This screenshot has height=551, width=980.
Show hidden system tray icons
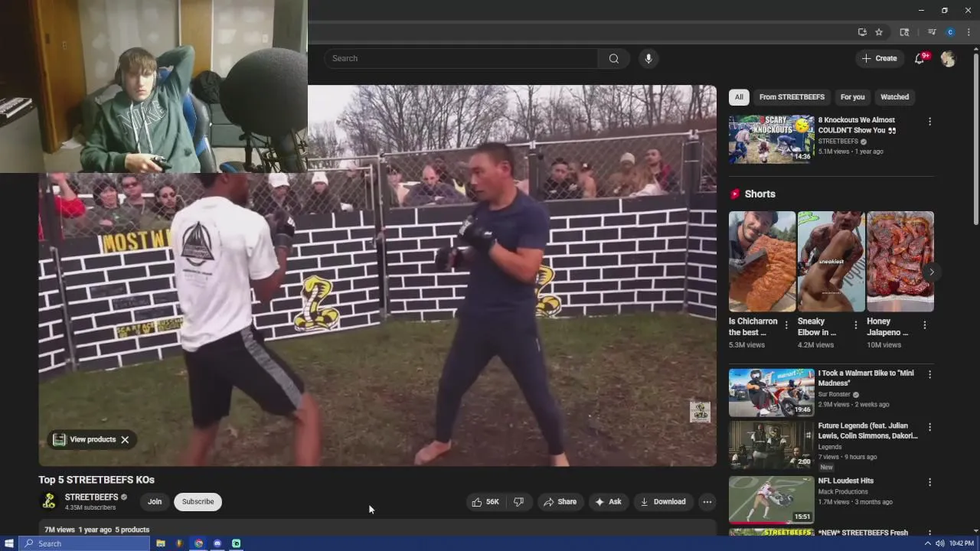click(x=928, y=543)
